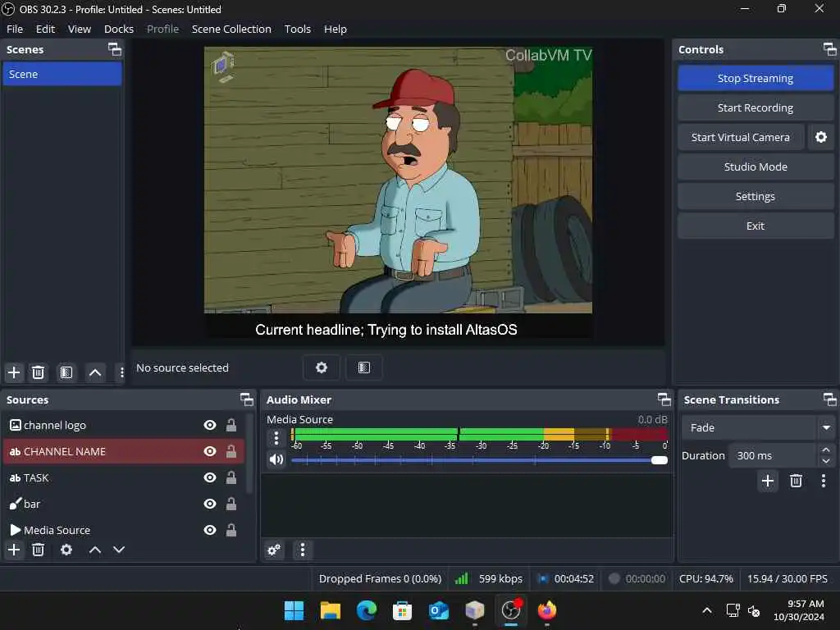Screen dimensions: 840x630
Task: Increase transition duration with up arrow
Action: [x=826, y=450]
